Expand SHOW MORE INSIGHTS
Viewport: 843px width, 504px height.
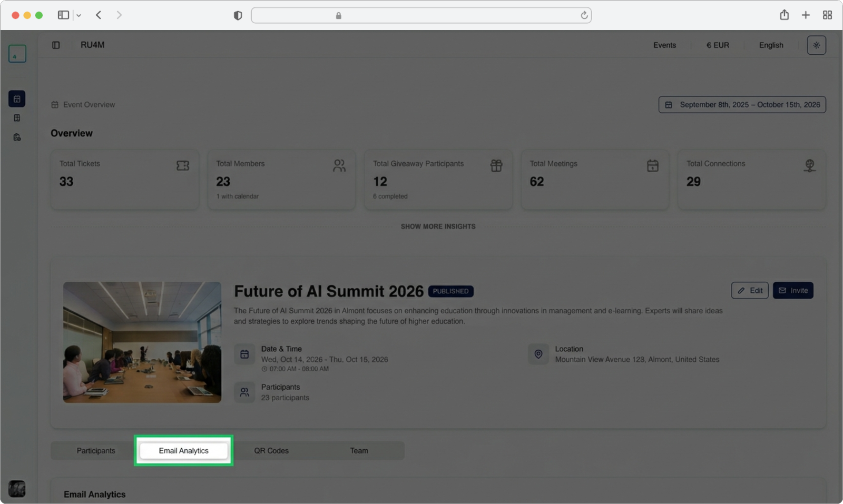point(438,226)
